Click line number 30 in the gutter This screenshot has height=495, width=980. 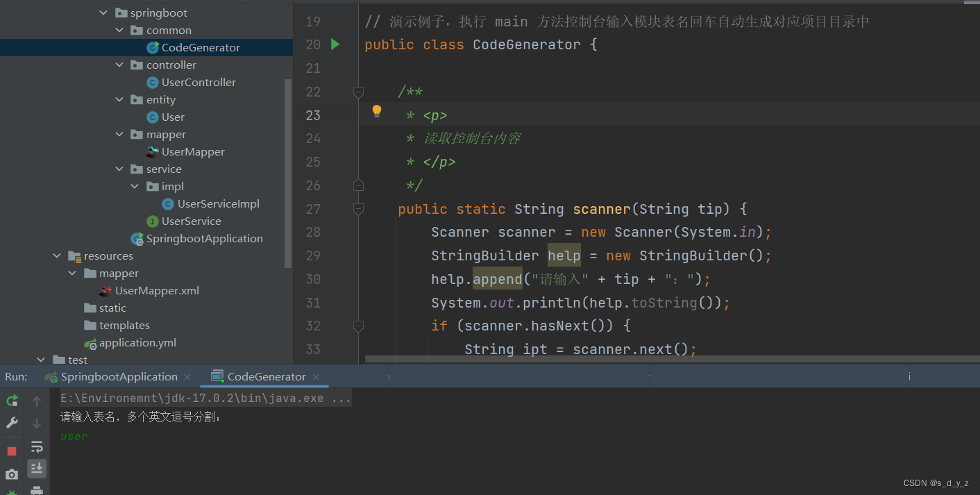point(313,279)
